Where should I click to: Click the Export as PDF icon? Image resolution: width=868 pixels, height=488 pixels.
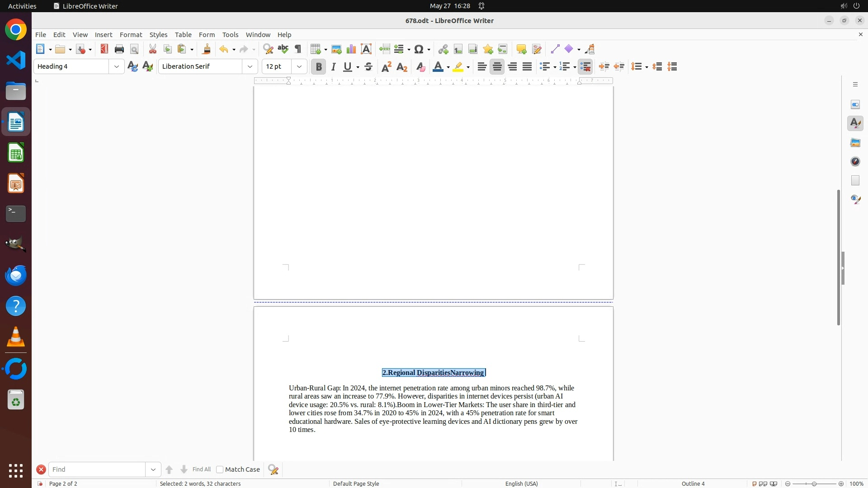pos(104,49)
